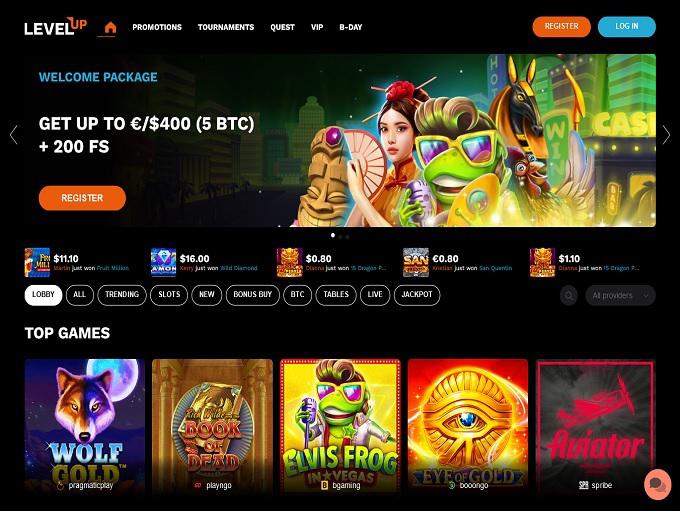Click Register button on welcome banner
The height and width of the screenshot is (511, 680).
[82, 198]
